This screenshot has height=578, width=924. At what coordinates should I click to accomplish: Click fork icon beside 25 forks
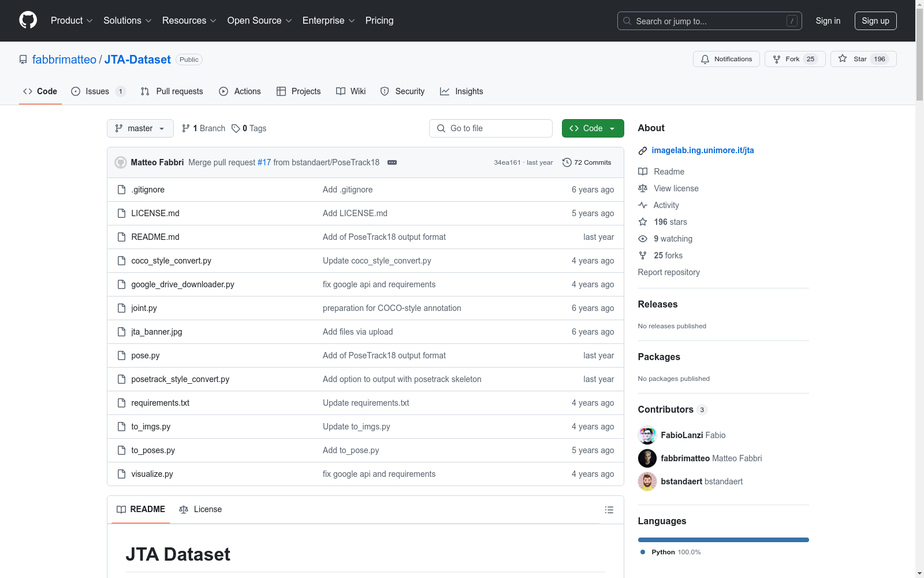pos(643,255)
